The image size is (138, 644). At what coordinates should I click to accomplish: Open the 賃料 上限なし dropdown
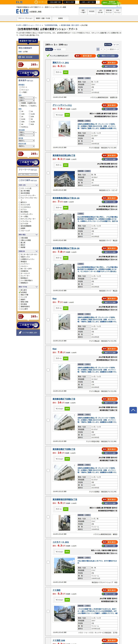[27, 100]
